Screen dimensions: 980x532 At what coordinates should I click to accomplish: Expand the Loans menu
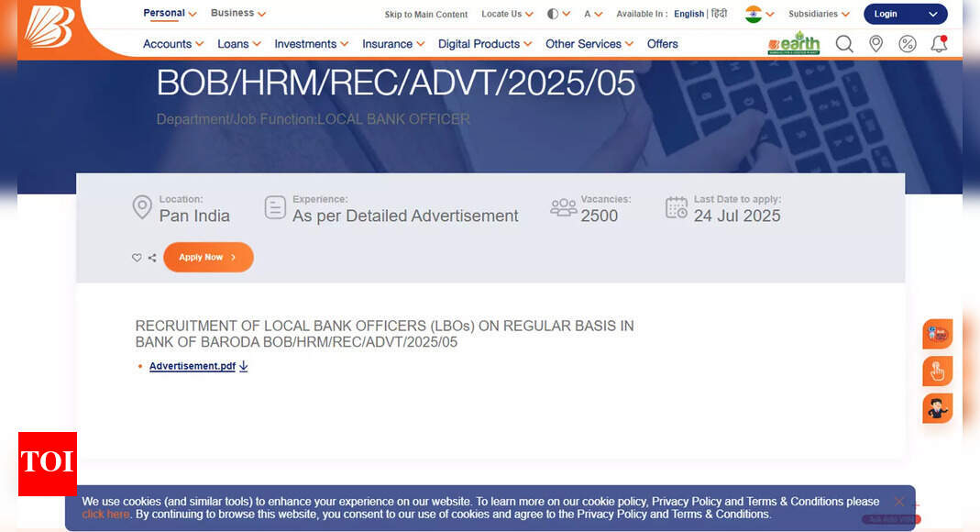tap(238, 44)
